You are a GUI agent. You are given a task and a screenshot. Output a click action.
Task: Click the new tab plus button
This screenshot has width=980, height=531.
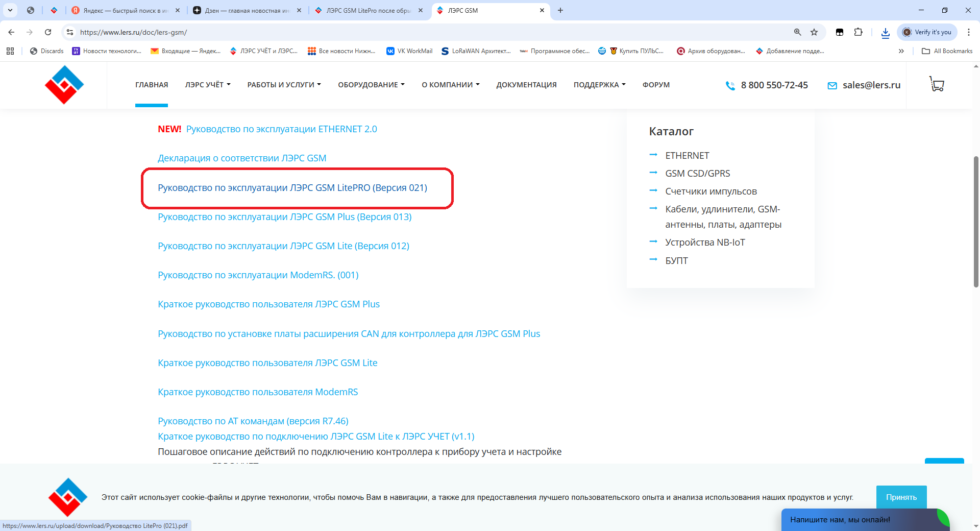point(560,10)
